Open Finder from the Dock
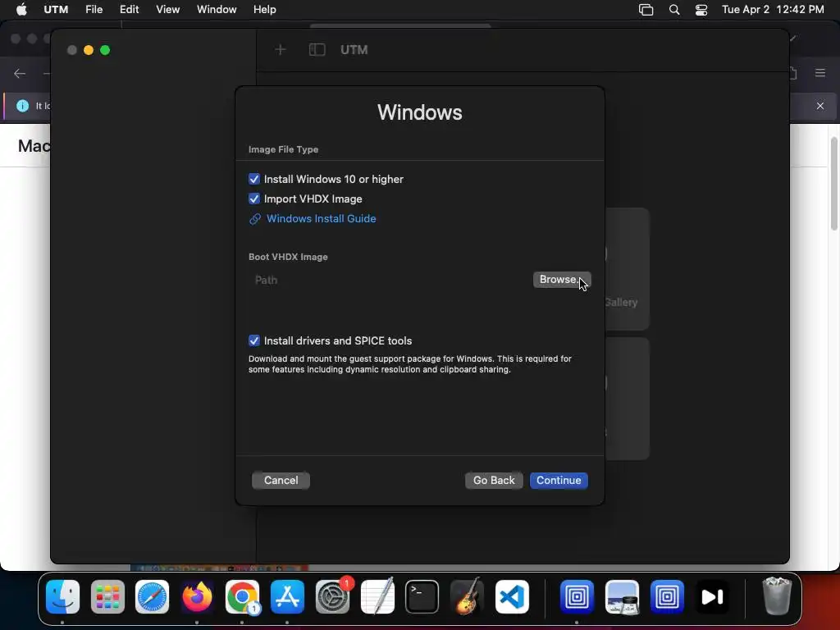Screen dimensions: 840x630 pyautogui.click(x=62, y=596)
